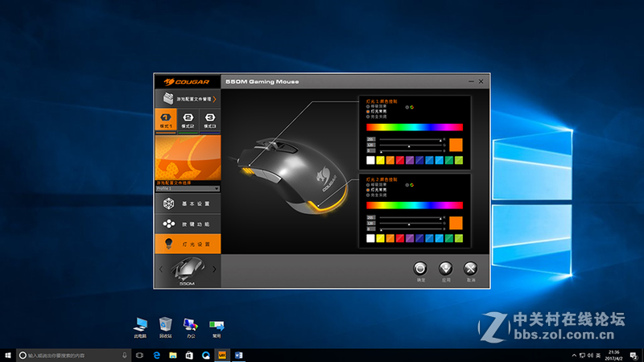Click the Windows Start button
Image resolution: width=644 pixels, height=362 pixels.
coord(7,355)
